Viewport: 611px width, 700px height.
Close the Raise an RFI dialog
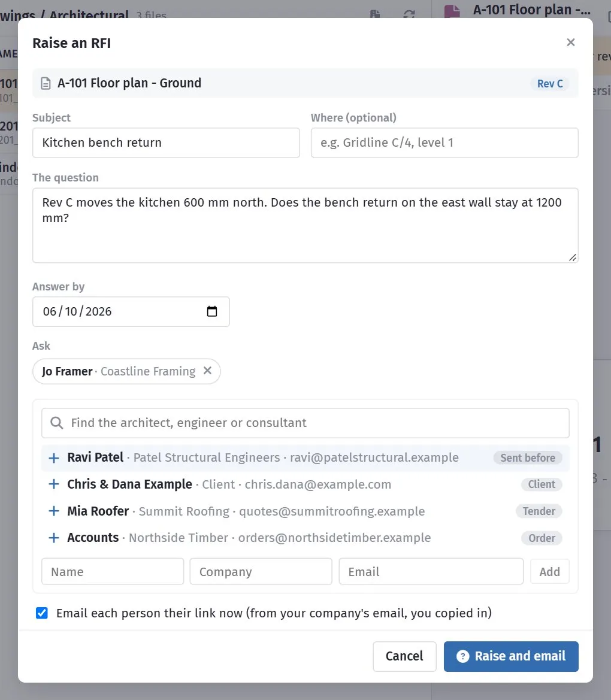(x=570, y=43)
